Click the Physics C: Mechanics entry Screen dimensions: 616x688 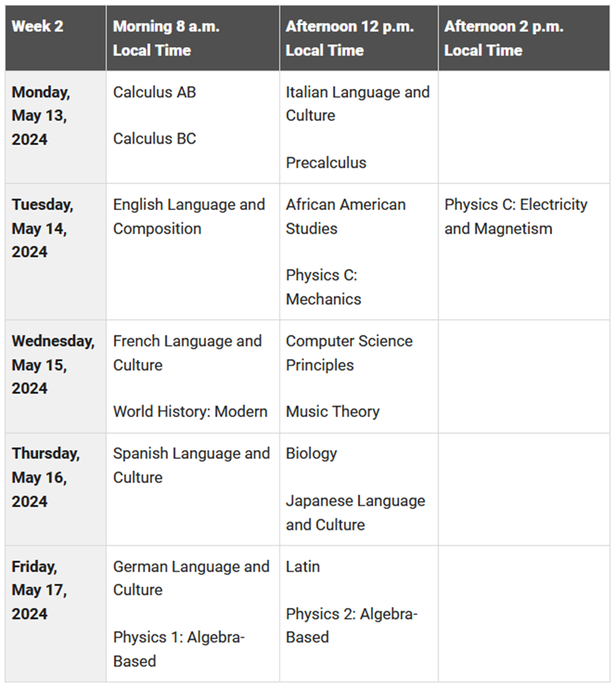coord(323,287)
